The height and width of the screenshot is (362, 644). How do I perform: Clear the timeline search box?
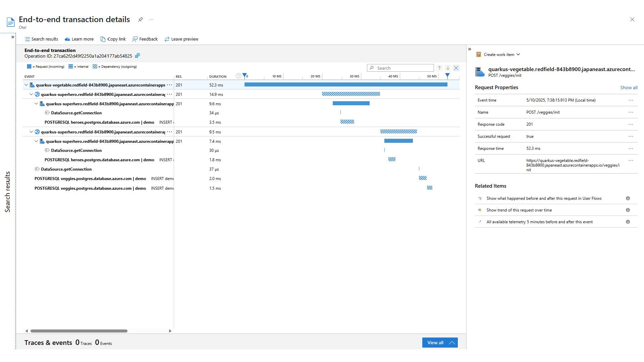[x=456, y=68]
